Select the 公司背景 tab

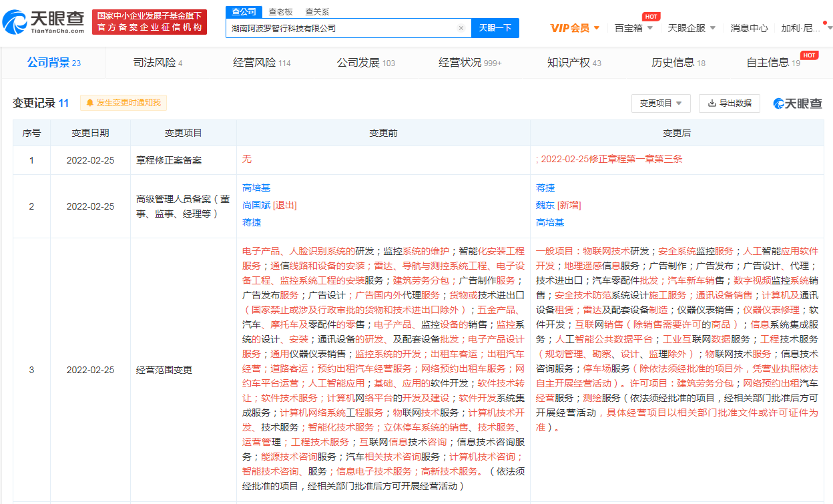53,63
